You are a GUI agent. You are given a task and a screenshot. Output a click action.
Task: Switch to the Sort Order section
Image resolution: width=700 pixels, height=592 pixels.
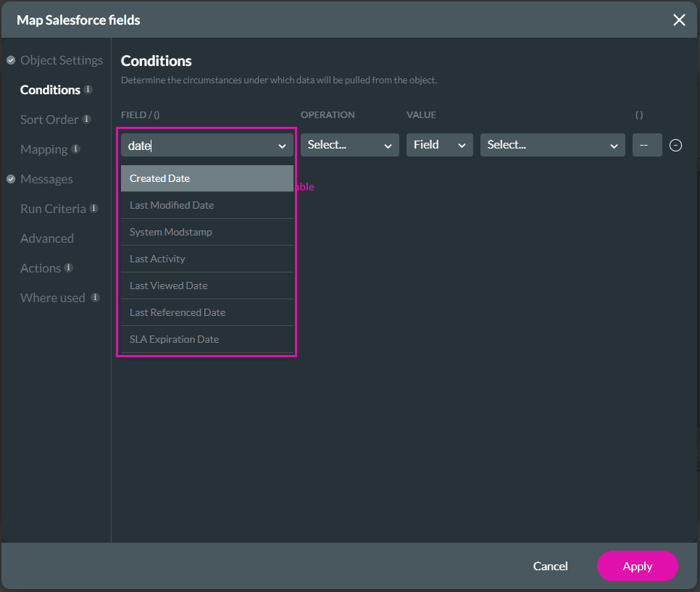coord(49,119)
